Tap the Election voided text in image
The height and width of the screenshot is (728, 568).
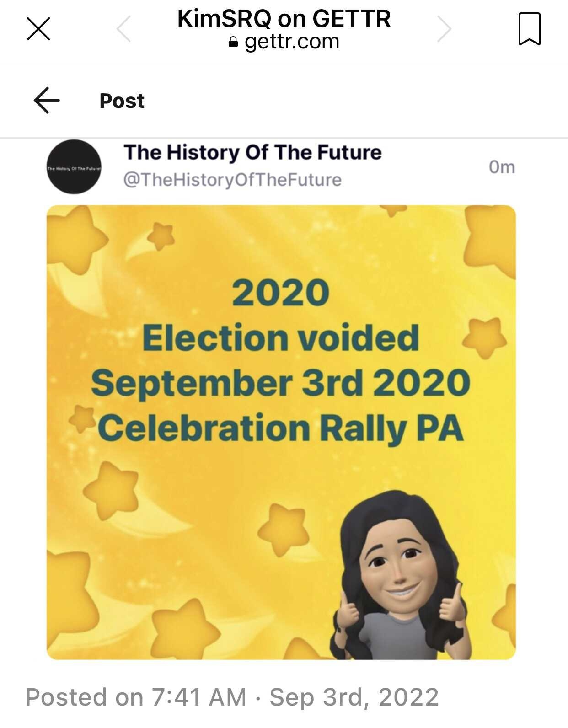[281, 337]
